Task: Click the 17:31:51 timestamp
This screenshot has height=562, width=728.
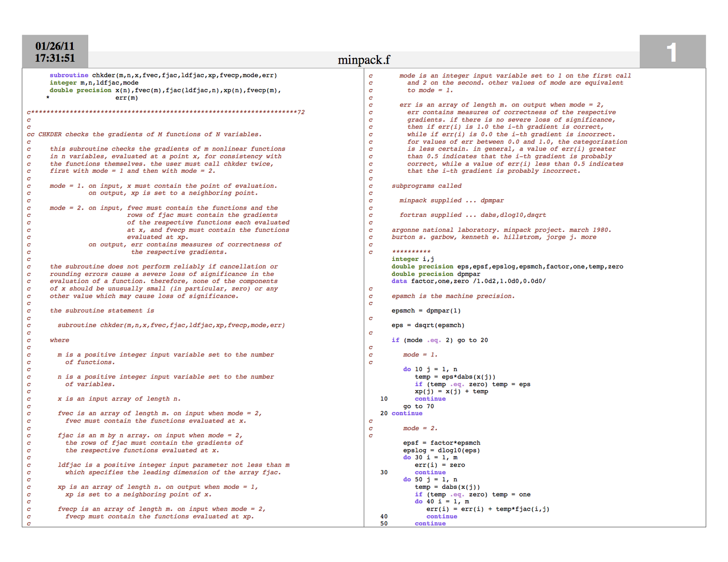Action: pyautogui.click(x=55, y=58)
